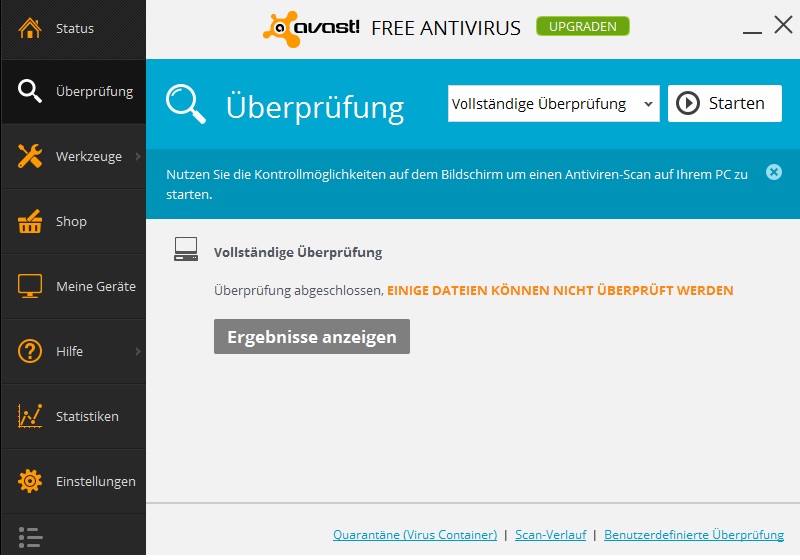Open the Werkzeuge tools icon
800x560 pixels.
click(30, 156)
